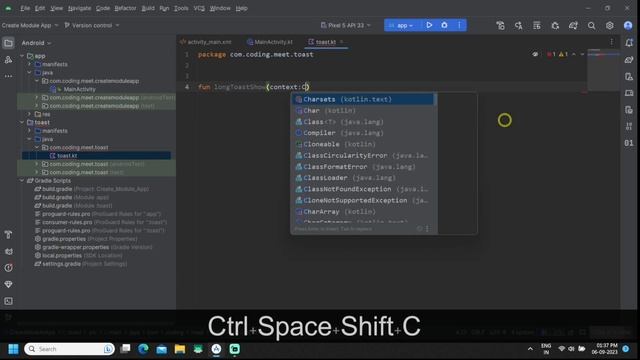640x360 pixels.
Task: Open File Explorer from taskbar
Action: pyautogui.click(x=180, y=349)
